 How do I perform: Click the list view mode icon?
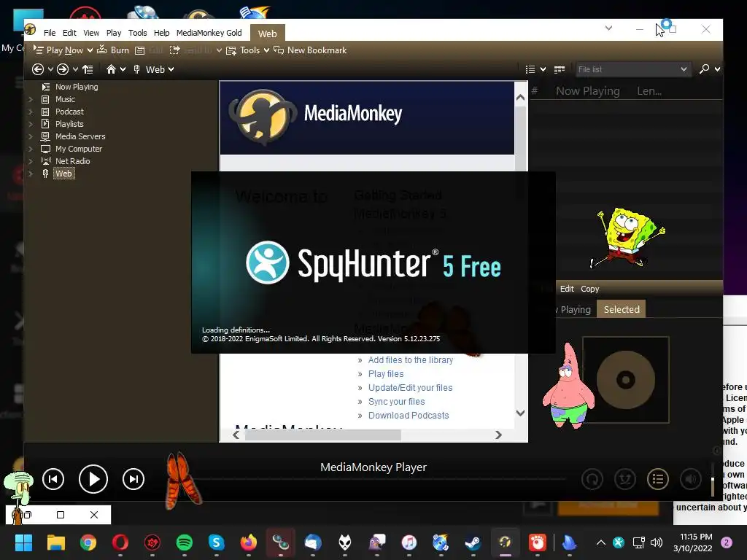coord(530,69)
